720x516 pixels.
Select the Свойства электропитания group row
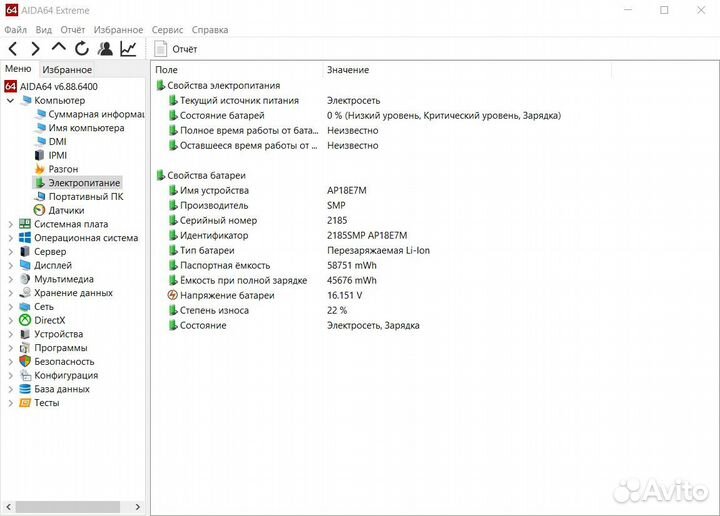coord(218,85)
